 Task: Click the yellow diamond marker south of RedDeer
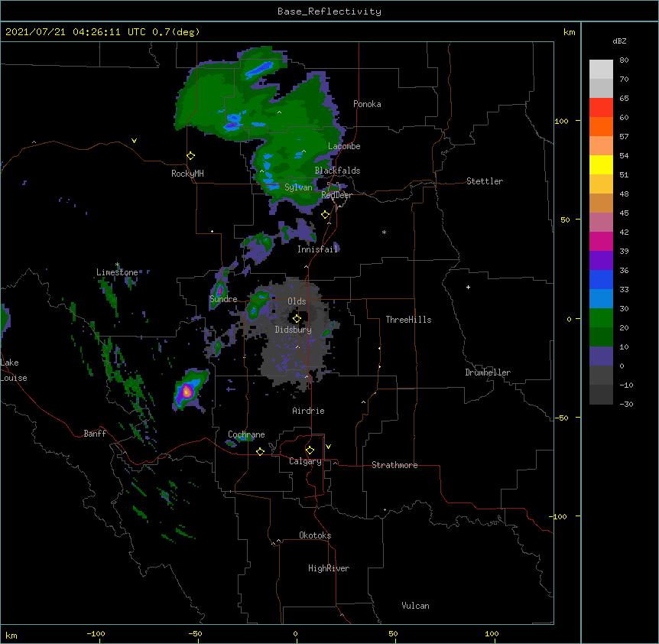326,215
